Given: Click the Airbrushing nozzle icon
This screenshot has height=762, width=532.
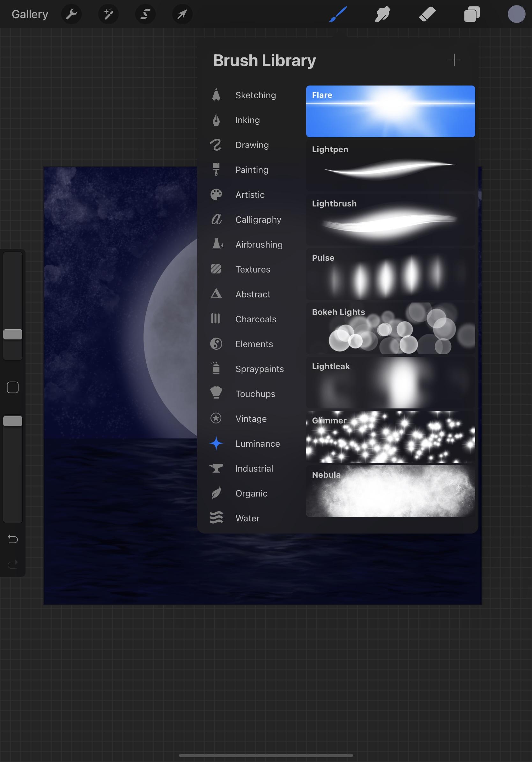Looking at the screenshot, I should coord(217,244).
